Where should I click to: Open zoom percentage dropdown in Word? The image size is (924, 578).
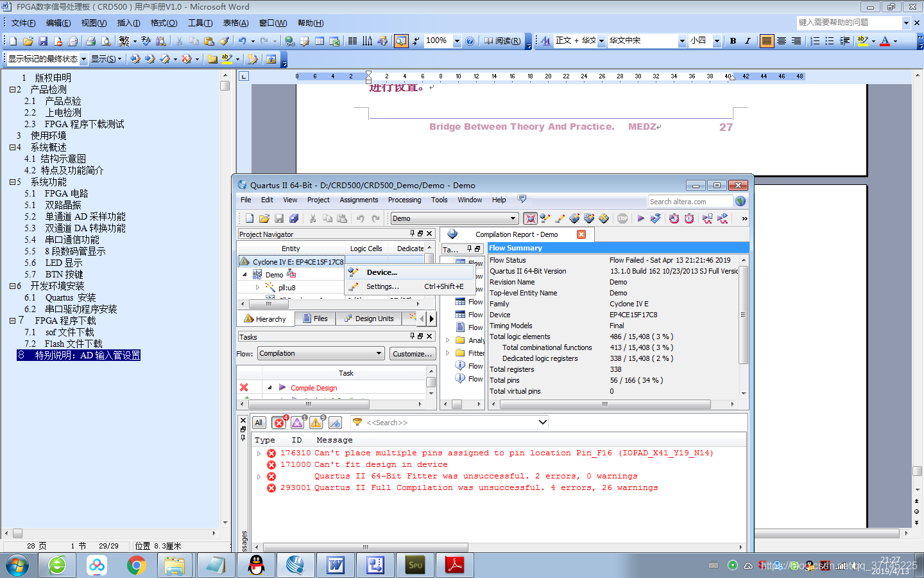click(x=457, y=40)
